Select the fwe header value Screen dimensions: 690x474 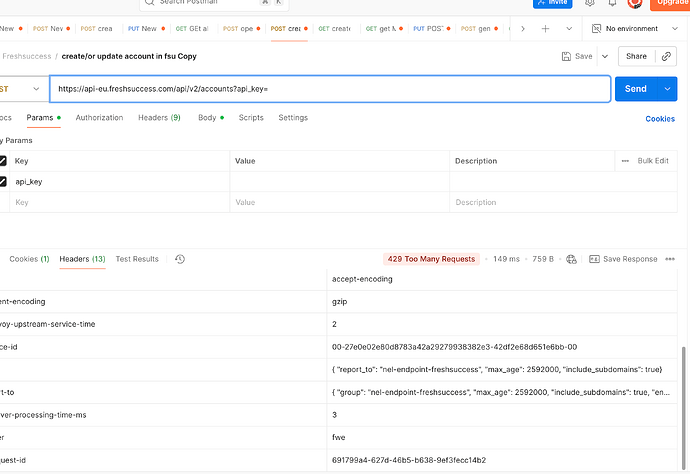click(338, 437)
